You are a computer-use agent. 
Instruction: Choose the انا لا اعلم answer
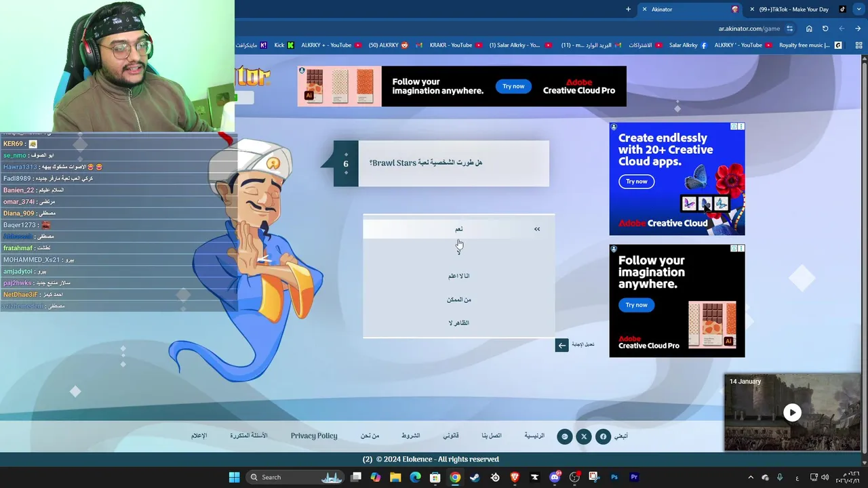459,276
